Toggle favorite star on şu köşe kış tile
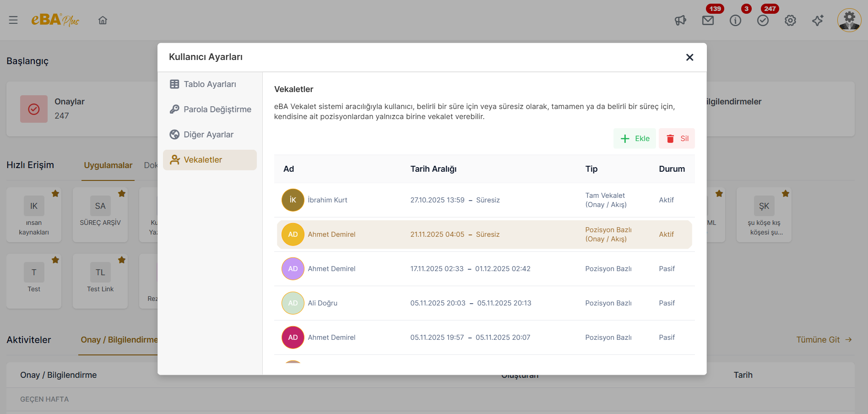Image resolution: width=868 pixels, height=414 pixels. pos(786,194)
